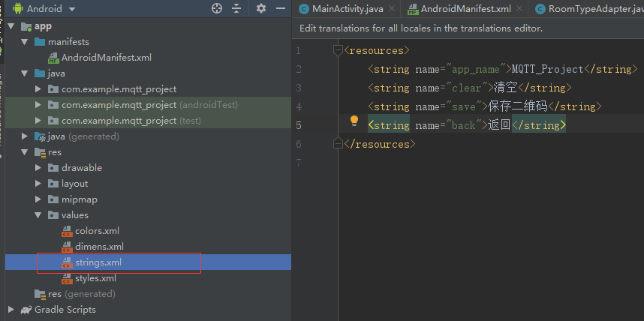Click the res folder icon
This screenshot has width=644, height=321.
tap(40, 152)
